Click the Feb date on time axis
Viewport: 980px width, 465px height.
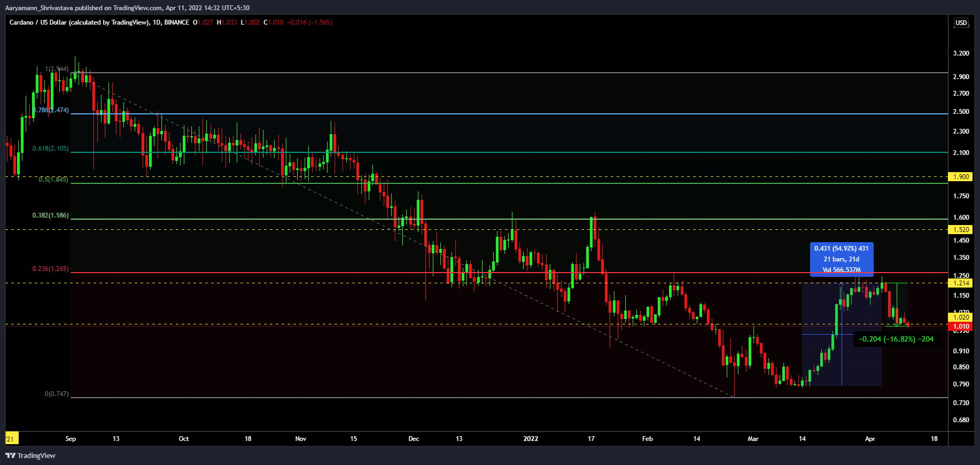648,439
